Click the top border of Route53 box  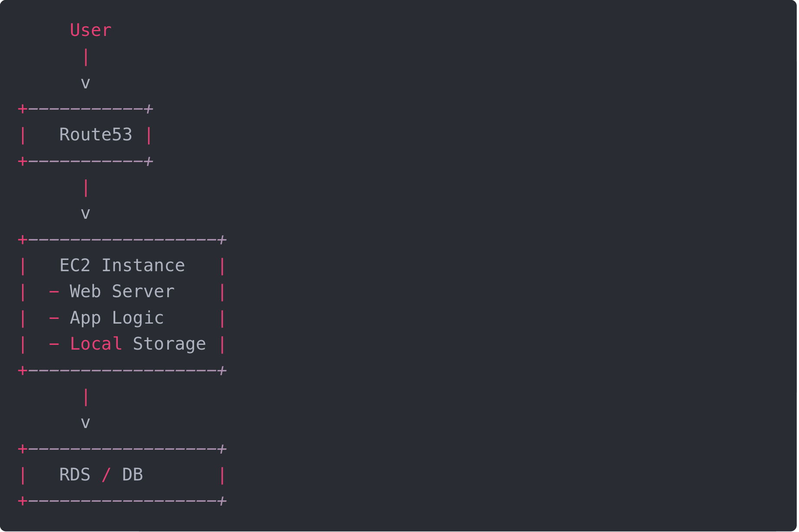point(85,108)
